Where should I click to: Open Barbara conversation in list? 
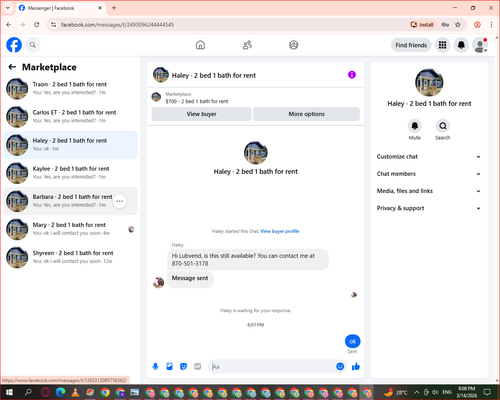[x=70, y=201]
